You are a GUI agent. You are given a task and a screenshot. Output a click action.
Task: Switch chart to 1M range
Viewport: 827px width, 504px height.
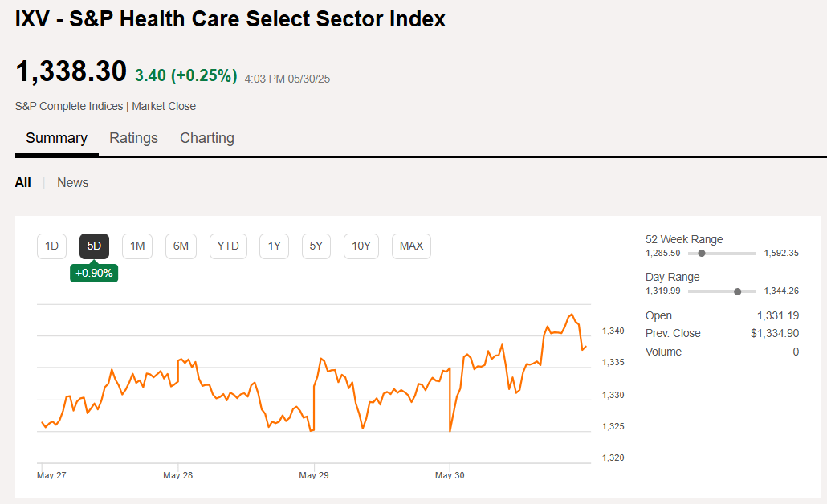tap(137, 246)
